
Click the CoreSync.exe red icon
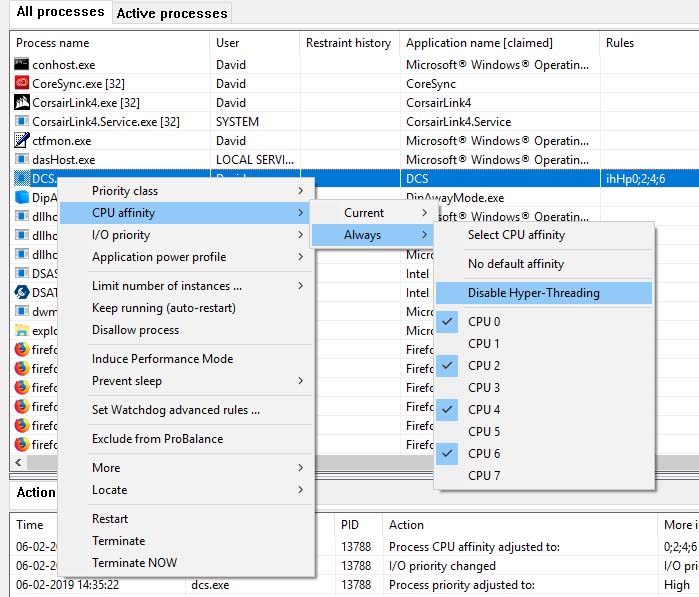(21, 83)
